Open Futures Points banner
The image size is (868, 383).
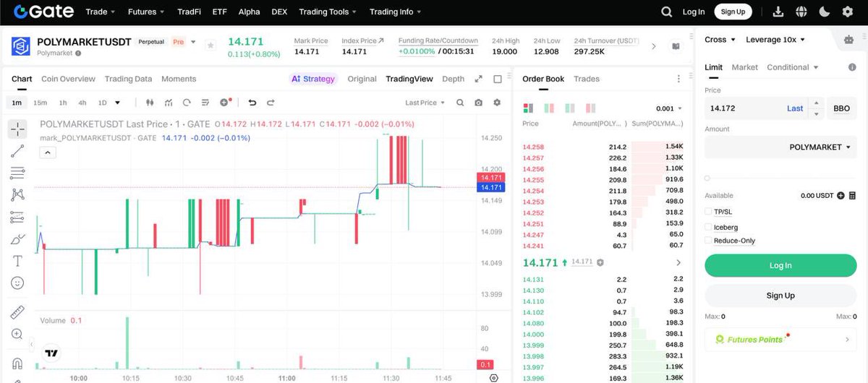pos(780,340)
